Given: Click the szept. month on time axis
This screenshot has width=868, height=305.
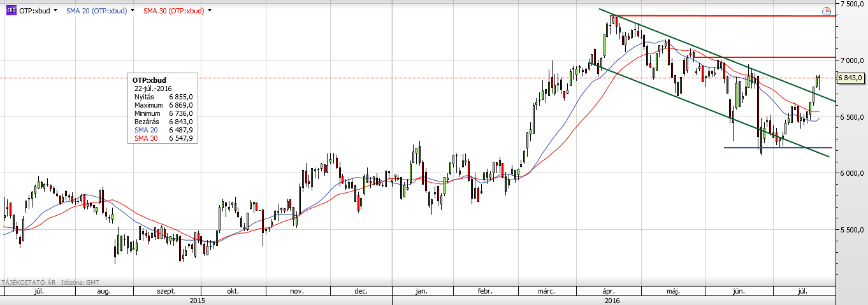Looking at the screenshot, I should (166, 291).
